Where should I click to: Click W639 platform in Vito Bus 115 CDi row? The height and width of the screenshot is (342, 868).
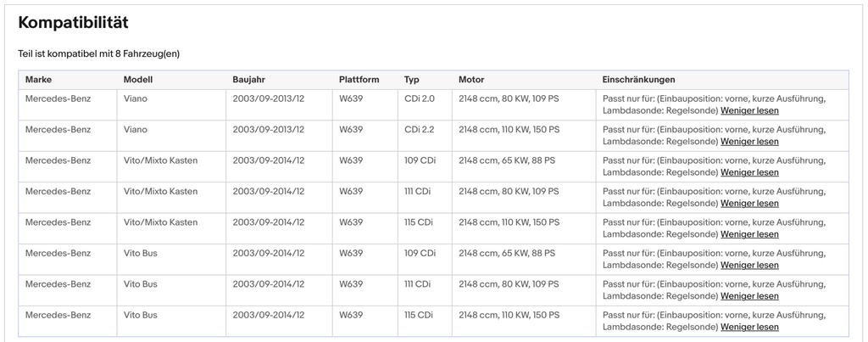[351, 316]
